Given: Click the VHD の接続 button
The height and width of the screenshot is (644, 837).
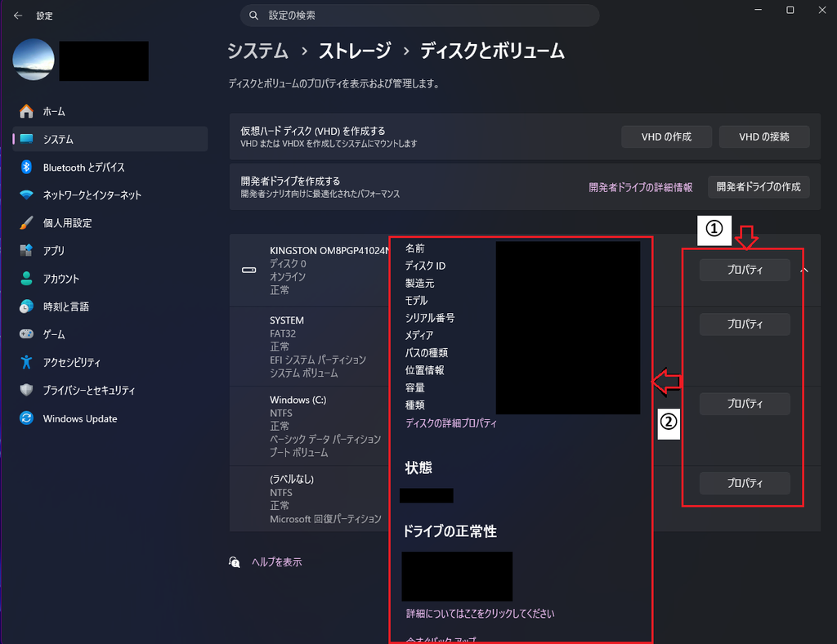Looking at the screenshot, I should coord(764,136).
